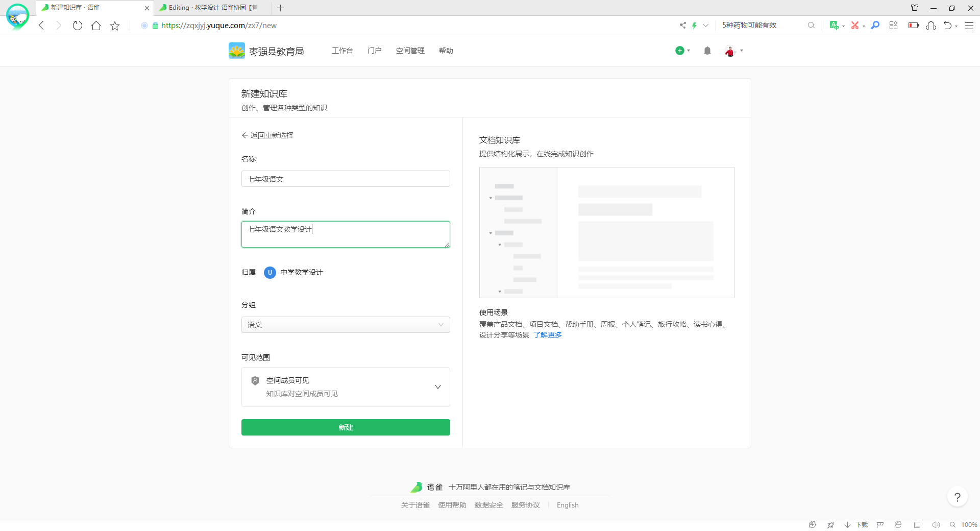Open the translate extension icon
Image resolution: width=980 pixels, height=531 pixels.
[x=834, y=25]
